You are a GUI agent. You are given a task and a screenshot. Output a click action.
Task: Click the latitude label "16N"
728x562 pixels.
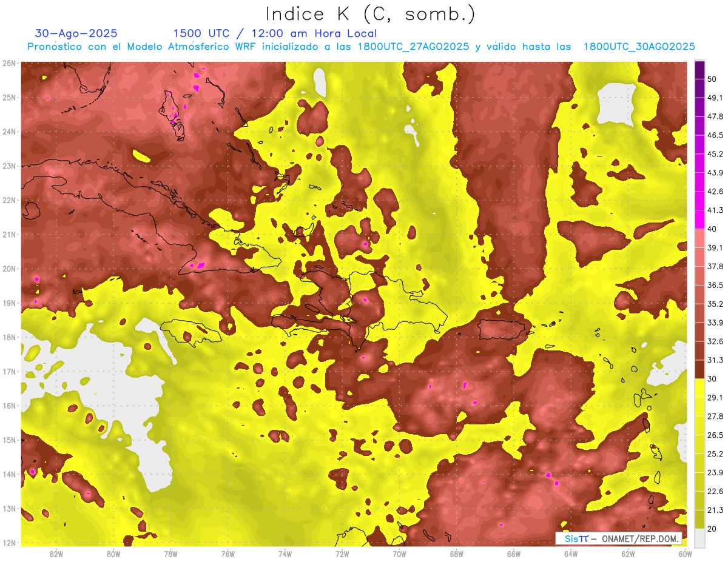click(x=9, y=406)
